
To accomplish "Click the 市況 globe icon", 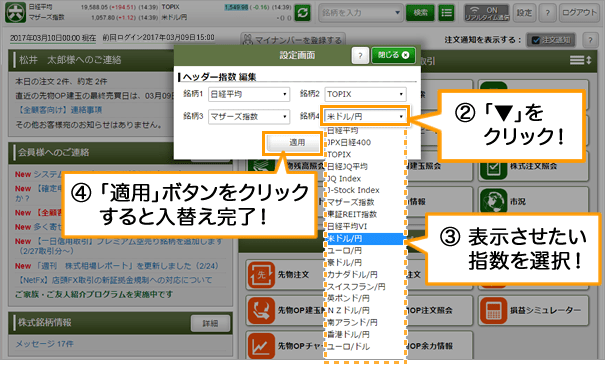I will click(493, 201).
